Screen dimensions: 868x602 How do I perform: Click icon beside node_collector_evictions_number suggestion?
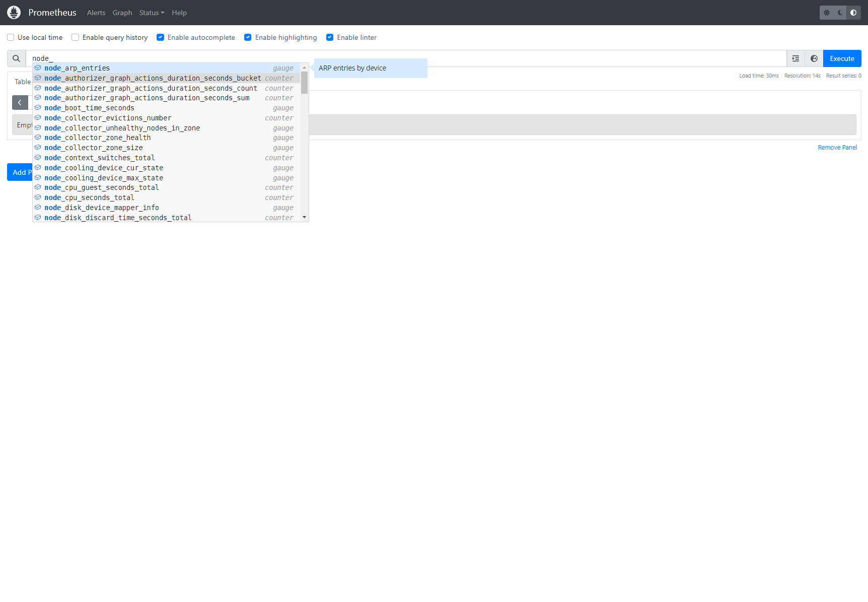click(38, 118)
